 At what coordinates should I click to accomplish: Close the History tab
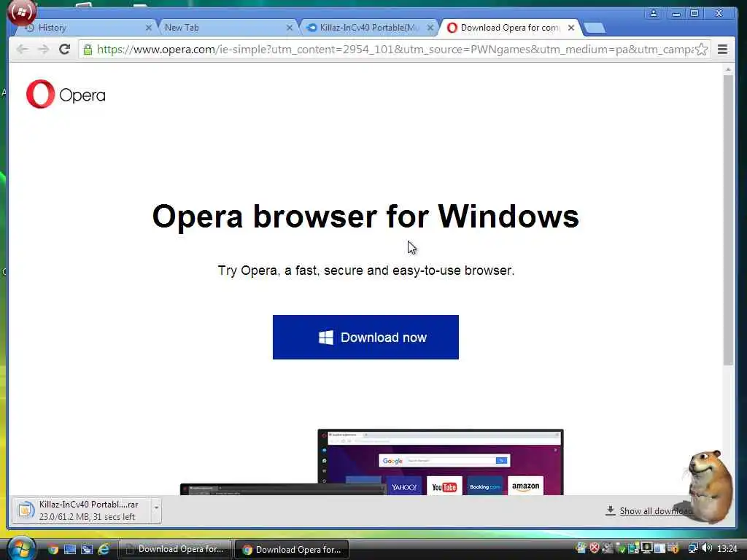click(x=148, y=28)
